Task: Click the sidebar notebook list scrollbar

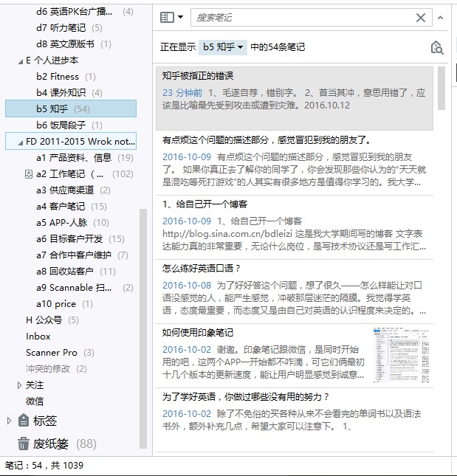Action: pos(143,328)
